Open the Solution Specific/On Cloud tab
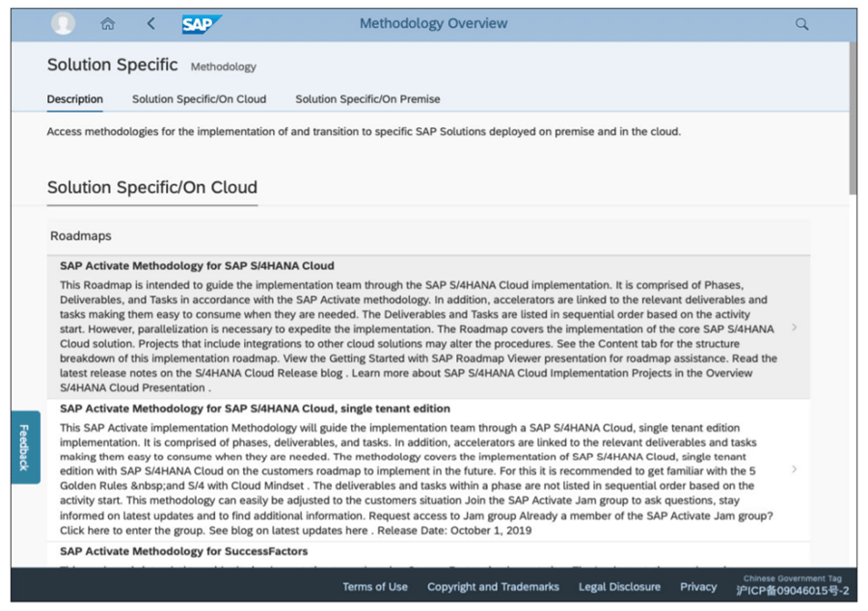868x611 pixels. (199, 99)
